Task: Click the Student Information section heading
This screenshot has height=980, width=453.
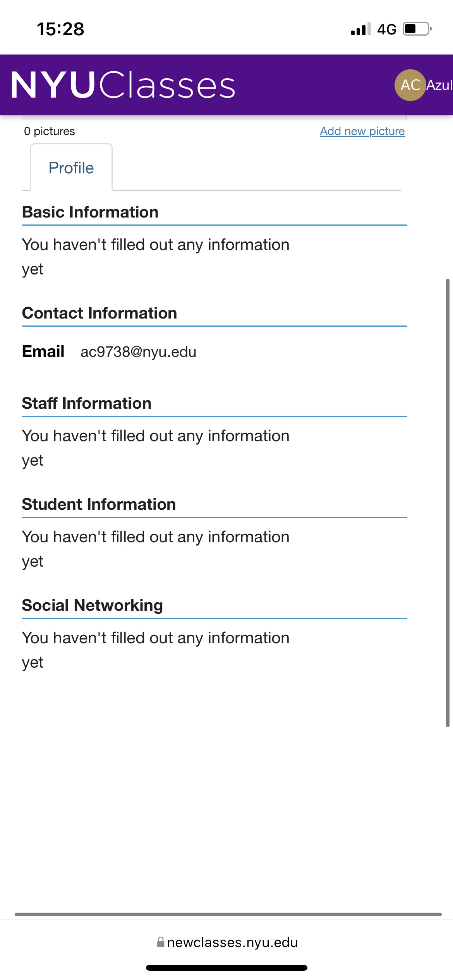Action: coord(99,504)
